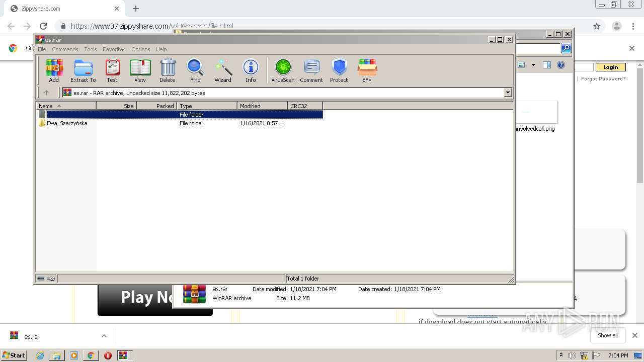Image resolution: width=644 pixels, height=362 pixels.
Task: Create SFX archive icon
Action: 367,70
